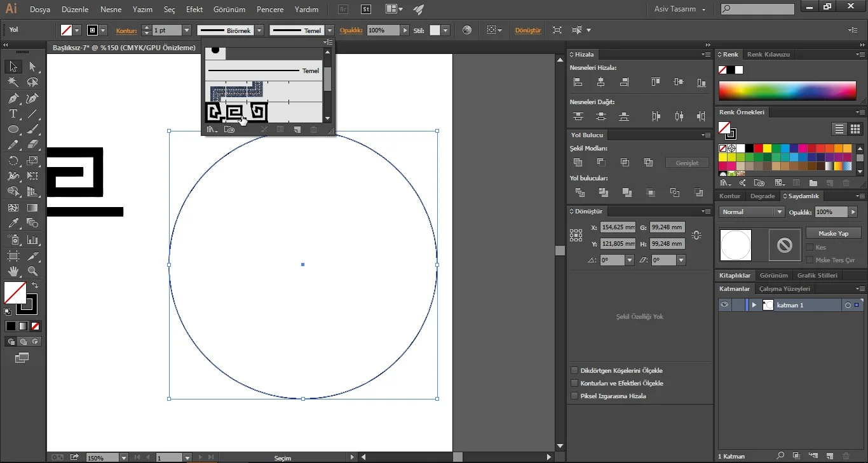Select the Eyedropper tool
This screenshot has width=868, height=463.
click(x=13, y=224)
